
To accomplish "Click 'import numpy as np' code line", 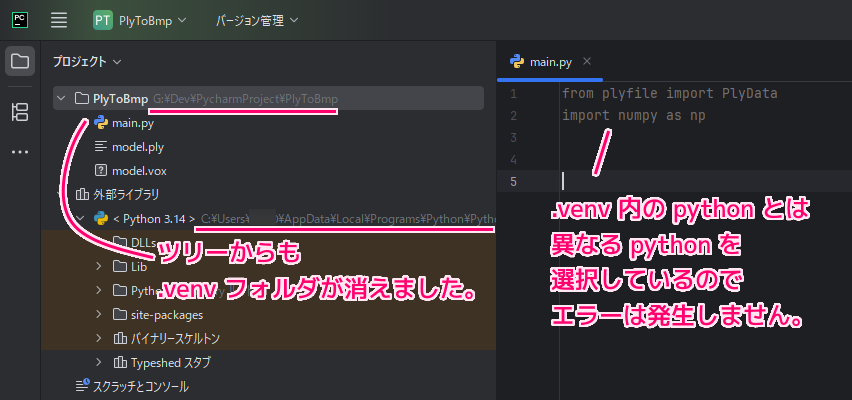I will click(634, 115).
